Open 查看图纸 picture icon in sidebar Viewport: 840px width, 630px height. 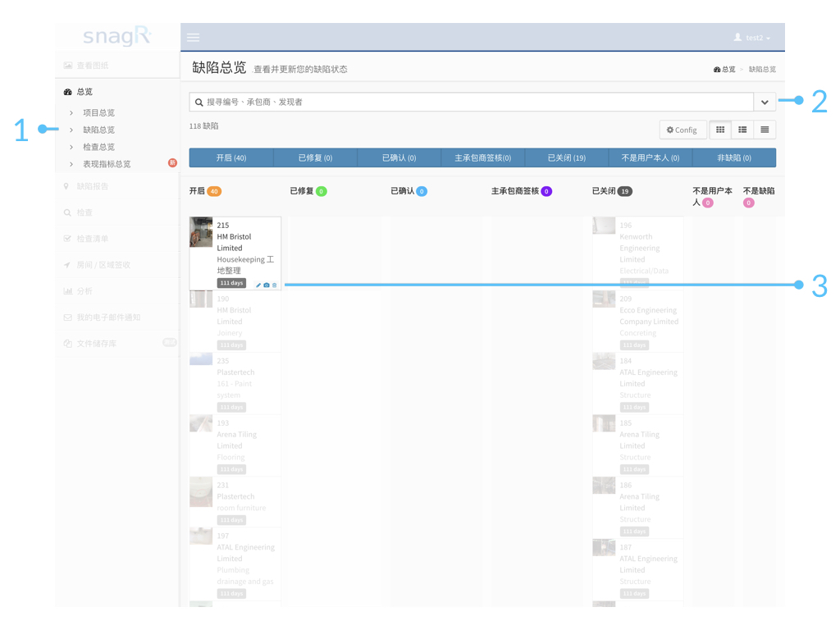click(x=67, y=66)
